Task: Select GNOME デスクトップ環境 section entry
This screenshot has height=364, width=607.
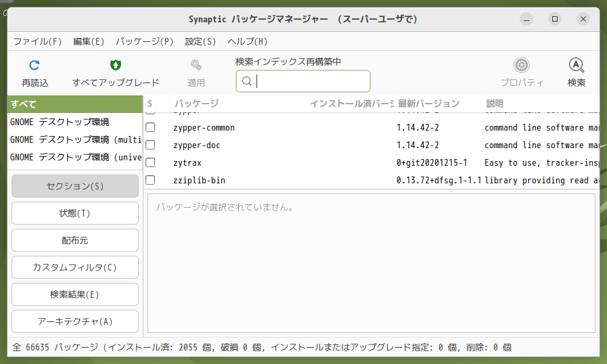Action: [75, 122]
